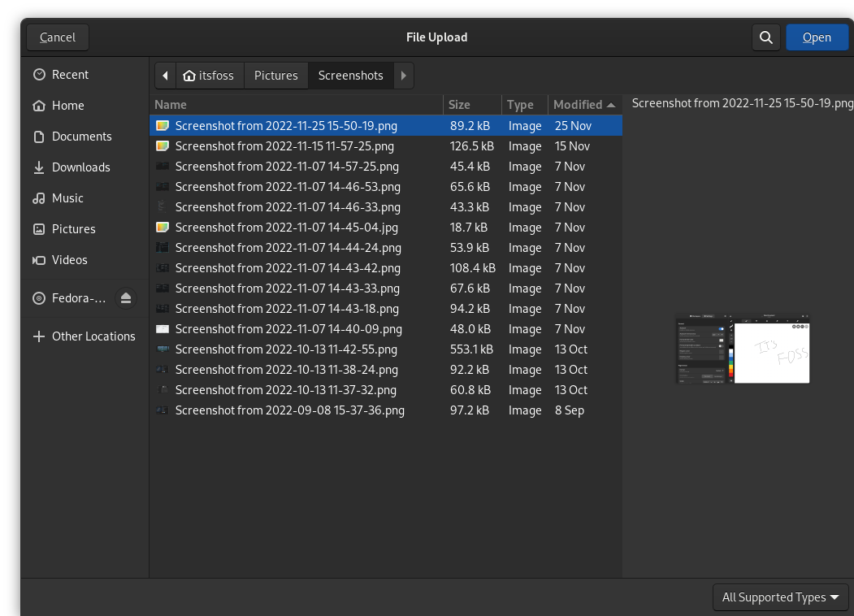Image resolution: width=854 pixels, height=616 pixels.
Task: Open the All Supported Types dropdown
Action: coord(779,596)
